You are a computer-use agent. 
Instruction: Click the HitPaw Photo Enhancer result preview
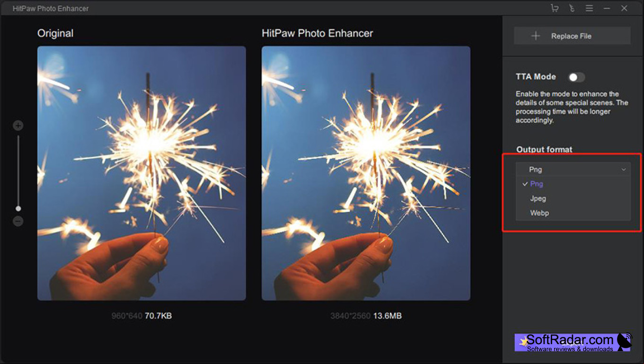point(366,173)
